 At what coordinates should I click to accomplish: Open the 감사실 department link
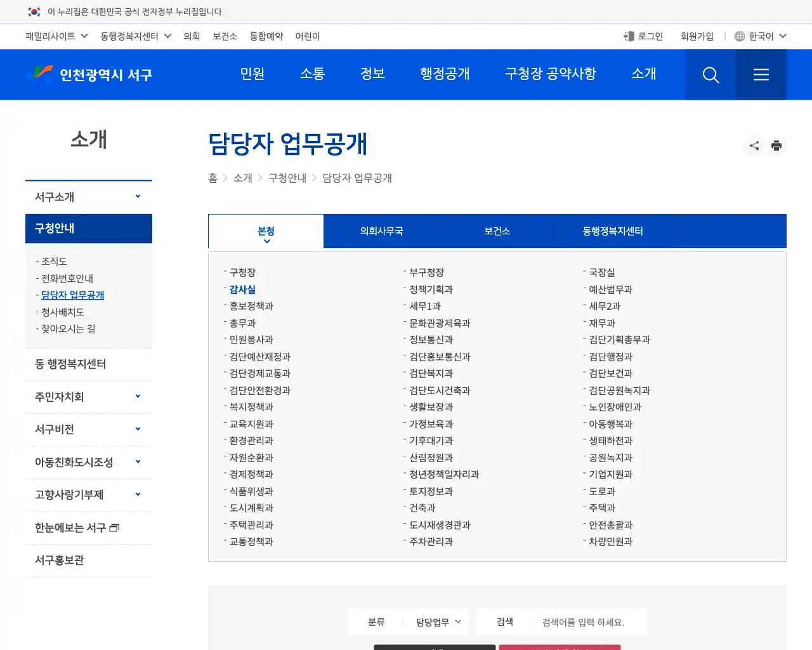[242, 289]
